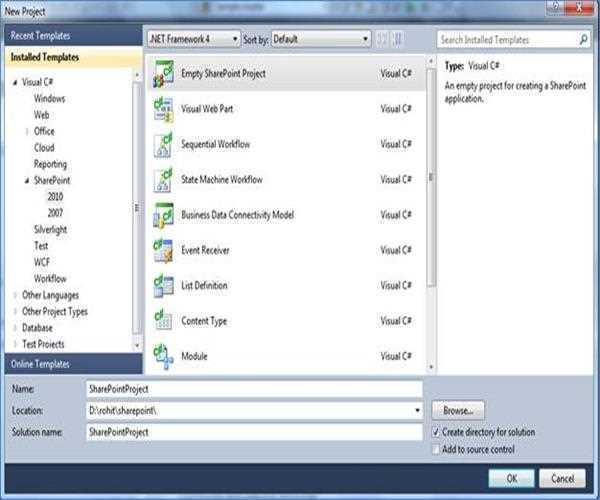Open the Sort by Default dropdown
The width and height of the screenshot is (600, 500).
[321, 39]
